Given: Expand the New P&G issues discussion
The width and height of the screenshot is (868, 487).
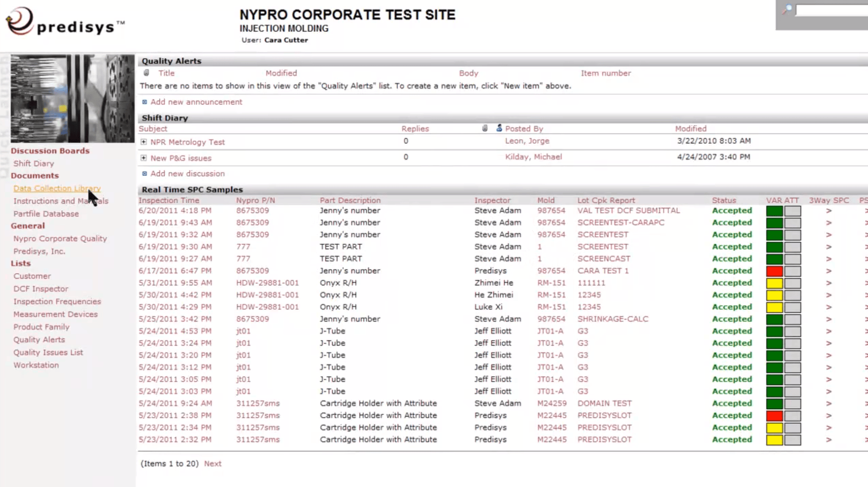Looking at the screenshot, I should pyautogui.click(x=144, y=158).
